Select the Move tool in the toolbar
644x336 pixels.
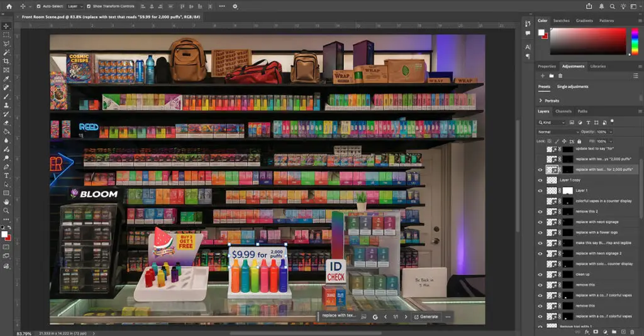coord(6,26)
